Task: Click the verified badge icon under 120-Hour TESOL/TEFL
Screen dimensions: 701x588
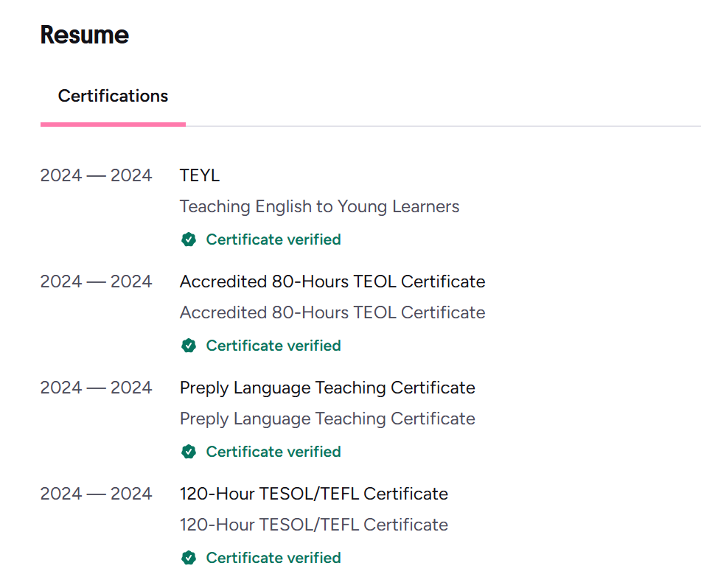Action: coord(189,558)
